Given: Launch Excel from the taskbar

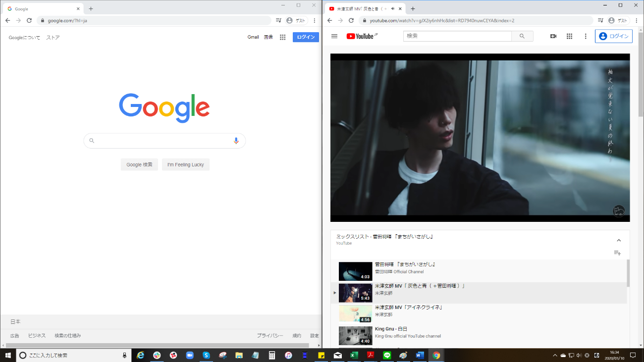Looking at the screenshot, I should [354, 355].
